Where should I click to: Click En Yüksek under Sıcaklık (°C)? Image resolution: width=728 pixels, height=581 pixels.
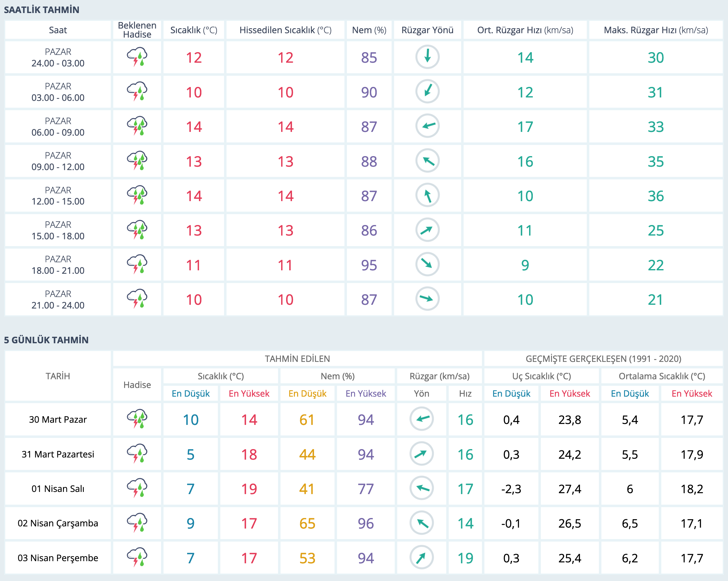point(249,394)
